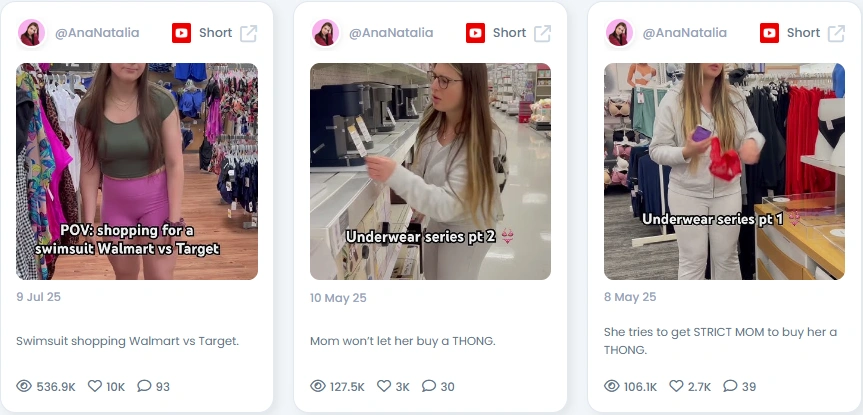
Task: Click YouTube Short icon on Underwear pt 1 card
Action: click(769, 33)
